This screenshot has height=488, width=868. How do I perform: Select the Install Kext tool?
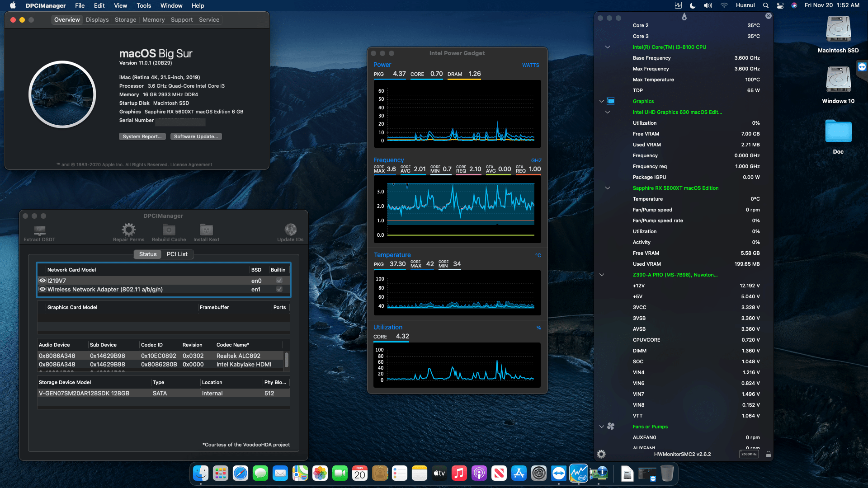[x=206, y=230]
